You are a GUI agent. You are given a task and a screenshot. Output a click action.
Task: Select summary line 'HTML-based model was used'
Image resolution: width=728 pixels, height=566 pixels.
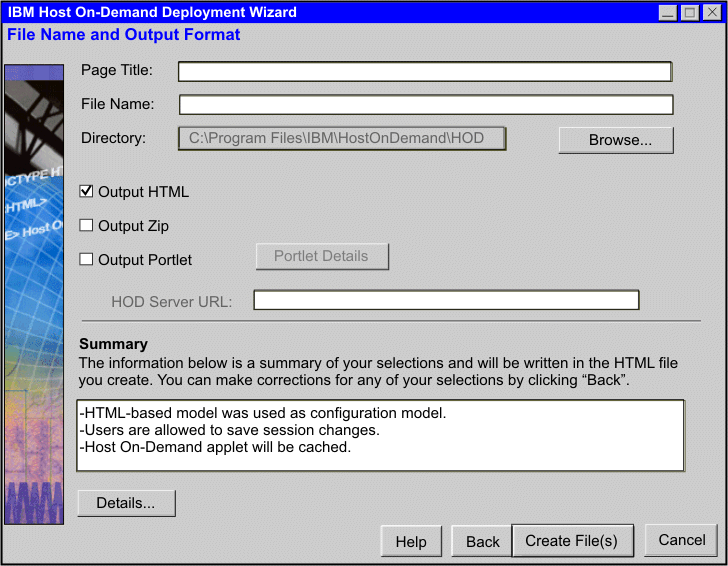click(263, 413)
